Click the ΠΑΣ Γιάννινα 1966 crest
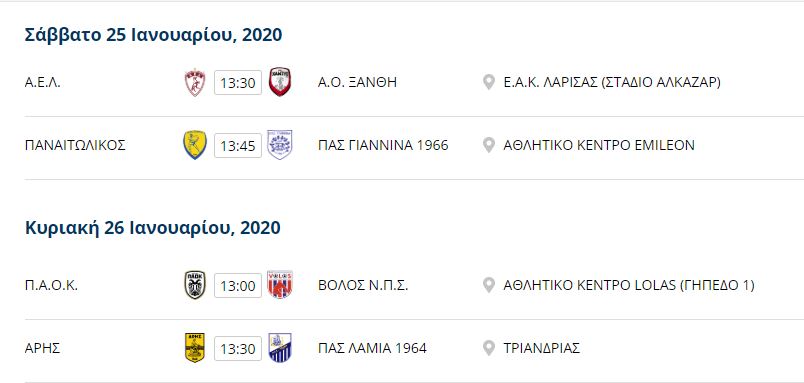This screenshot has width=804, height=383. [280, 145]
